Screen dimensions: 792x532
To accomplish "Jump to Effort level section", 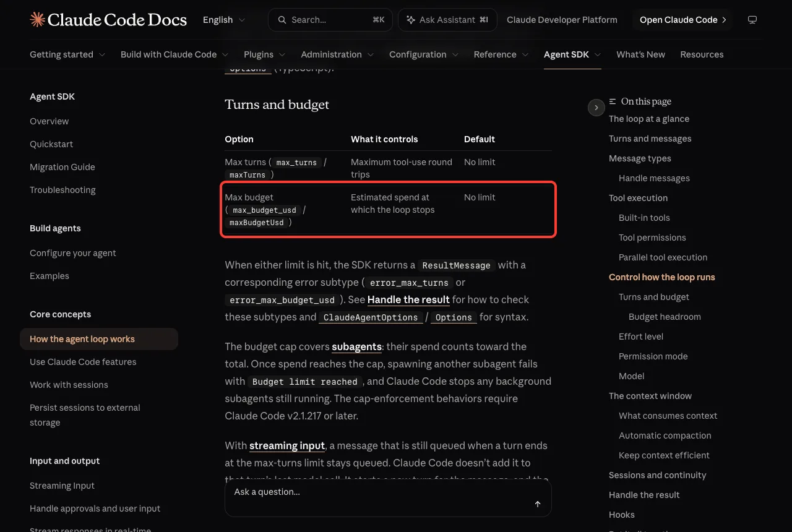I will click(641, 337).
